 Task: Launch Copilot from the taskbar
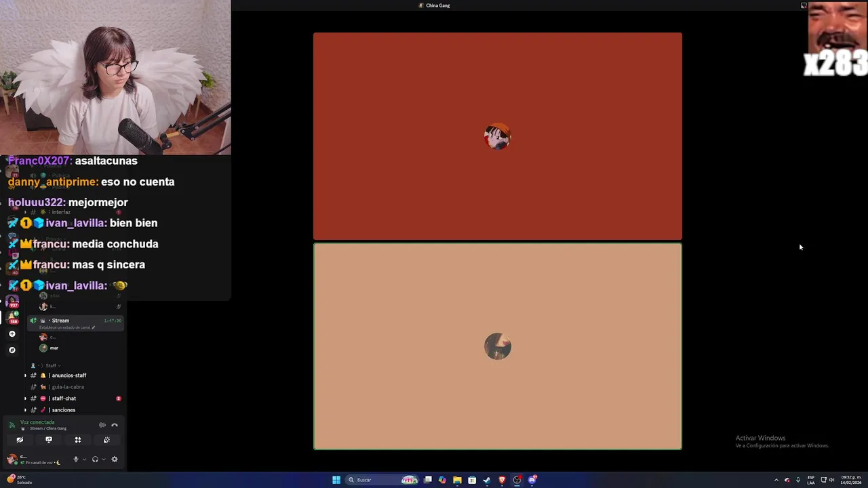pyautogui.click(x=442, y=480)
